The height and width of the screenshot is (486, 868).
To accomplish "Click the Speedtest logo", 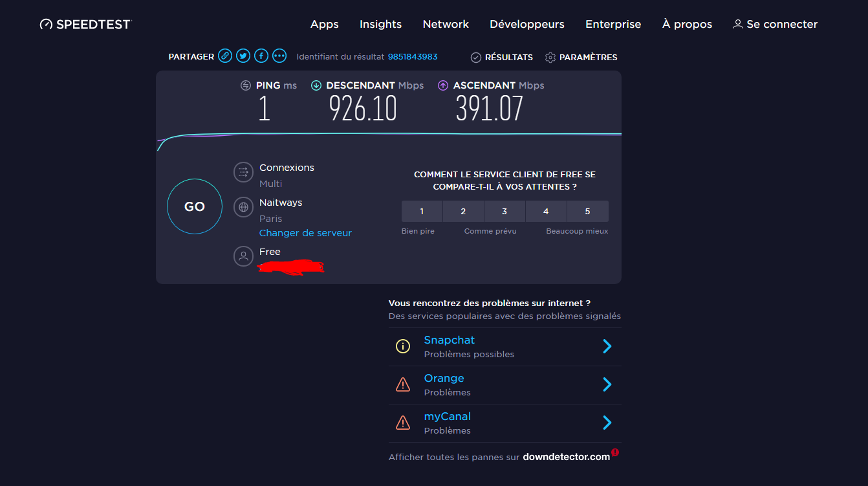I will pyautogui.click(x=85, y=24).
